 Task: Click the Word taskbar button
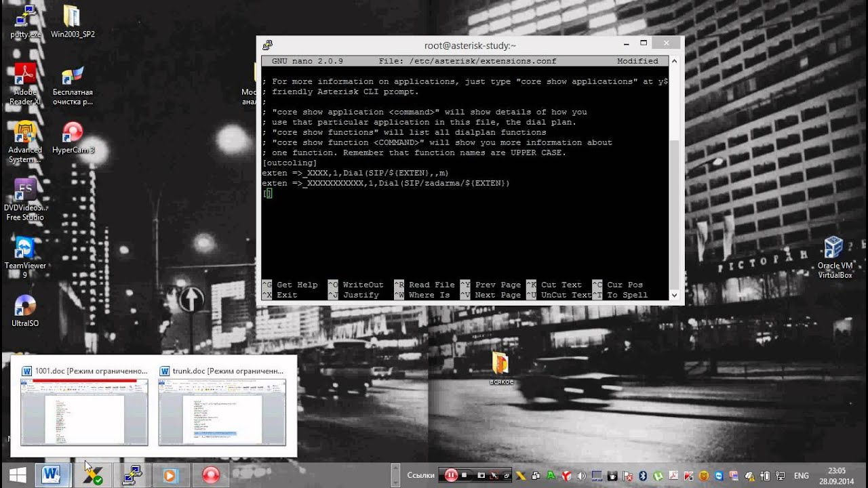[x=52, y=475]
